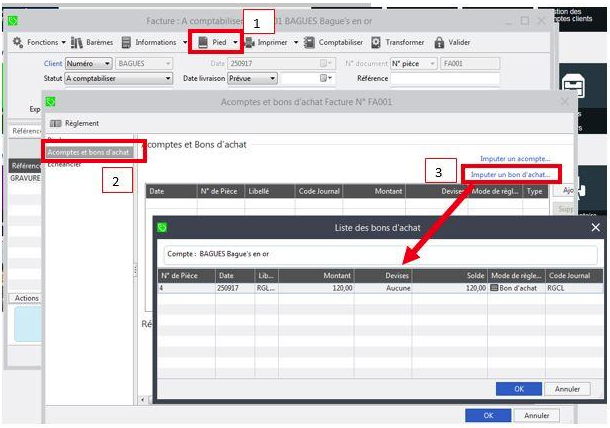Click the Comptabiliser toolbar icon
Screen dimensions: 610x428
coord(311,43)
